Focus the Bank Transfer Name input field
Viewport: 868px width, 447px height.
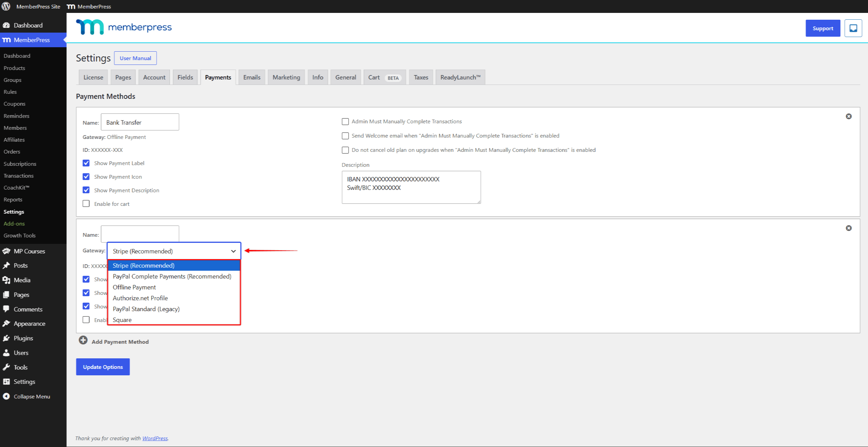[140, 122]
